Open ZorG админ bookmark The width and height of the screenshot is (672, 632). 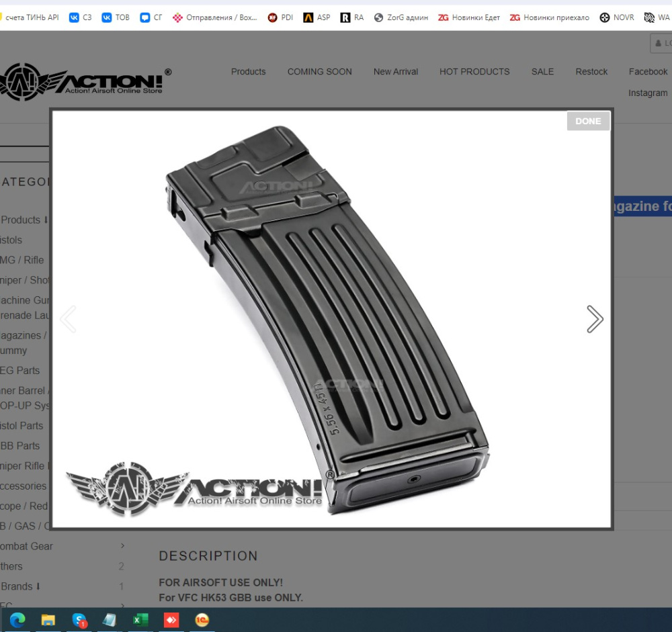tap(401, 17)
